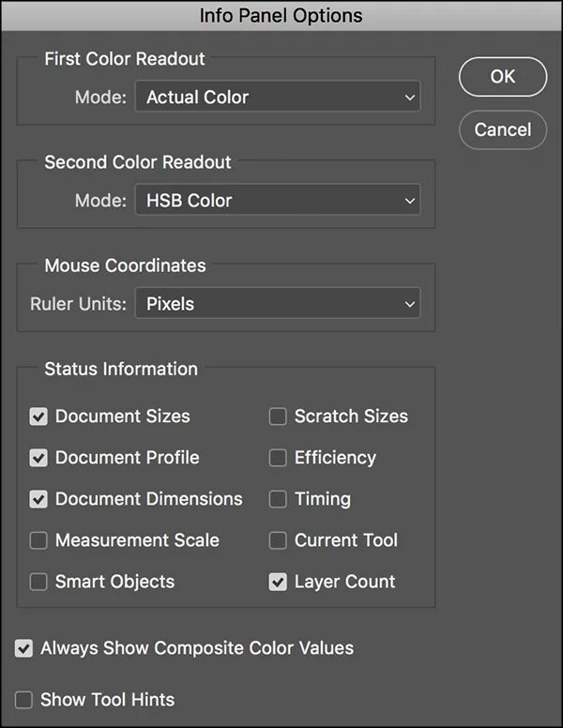Image resolution: width=563 pixels, height=728 pixels.
Task: Click the Pixels ruler units chevron arrow
Action: pos(409,304)
